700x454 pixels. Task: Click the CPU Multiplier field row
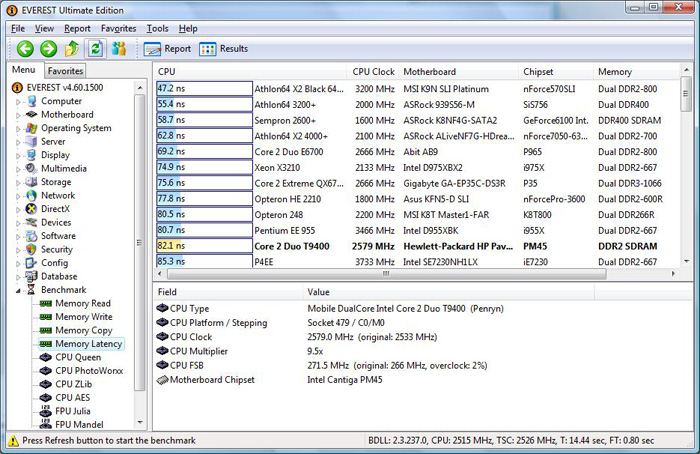click(x=373, y=351)
